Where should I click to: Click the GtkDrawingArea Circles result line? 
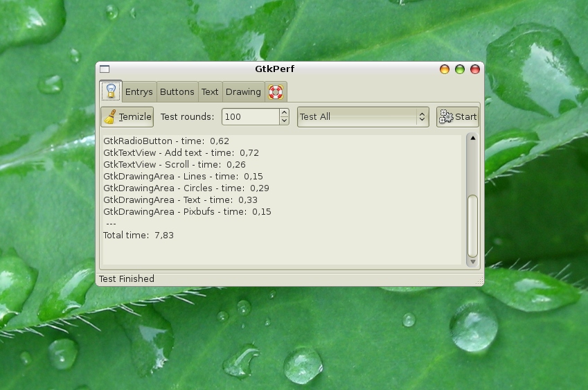pyautogui.click(x=186, y=188)
